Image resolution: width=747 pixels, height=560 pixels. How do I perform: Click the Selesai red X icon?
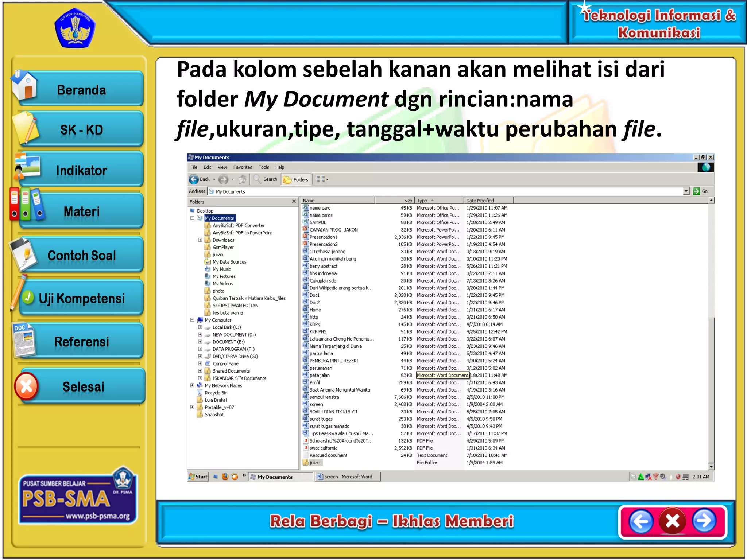(26, 387)
